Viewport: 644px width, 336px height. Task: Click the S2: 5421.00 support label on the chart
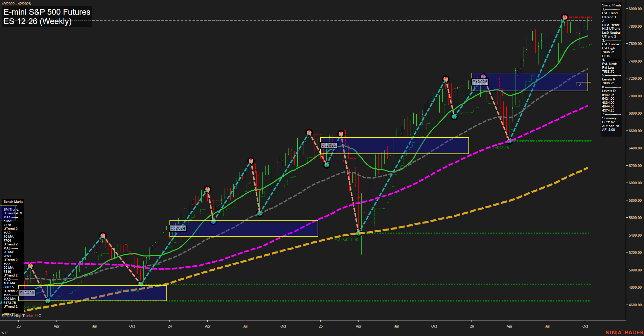pyautogui.click(x=346, y=240)
